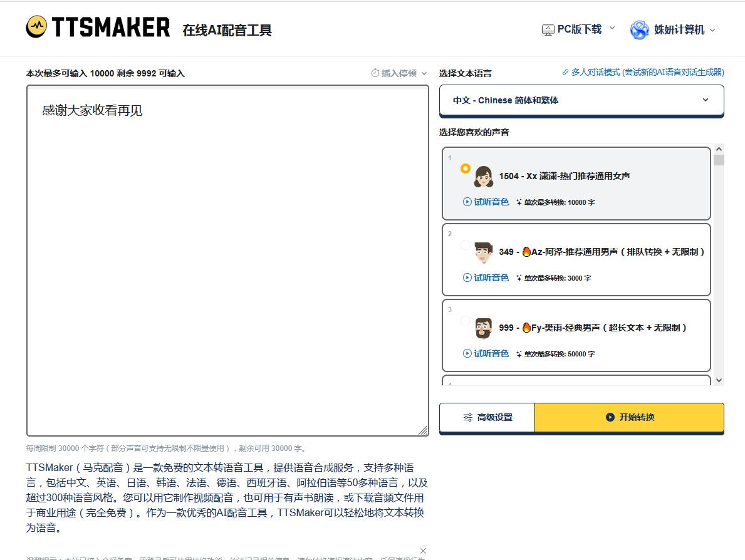Select the 999 Fy-樊雨 voice radio button

tap(465, 320)
